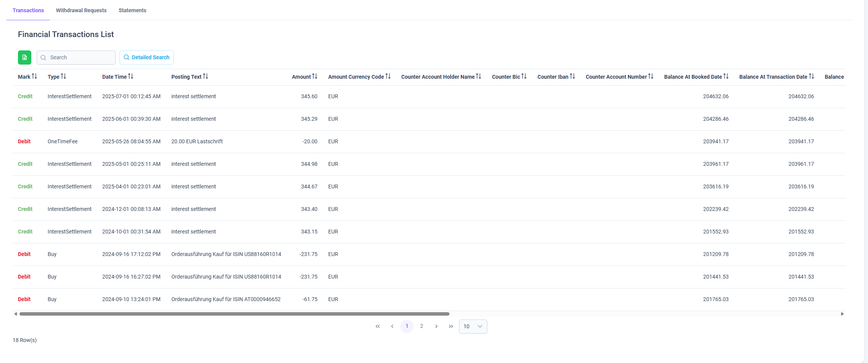The image size is (868, 363).
Task: Sort by Date Time column arrows
Action: click(131, 76)
